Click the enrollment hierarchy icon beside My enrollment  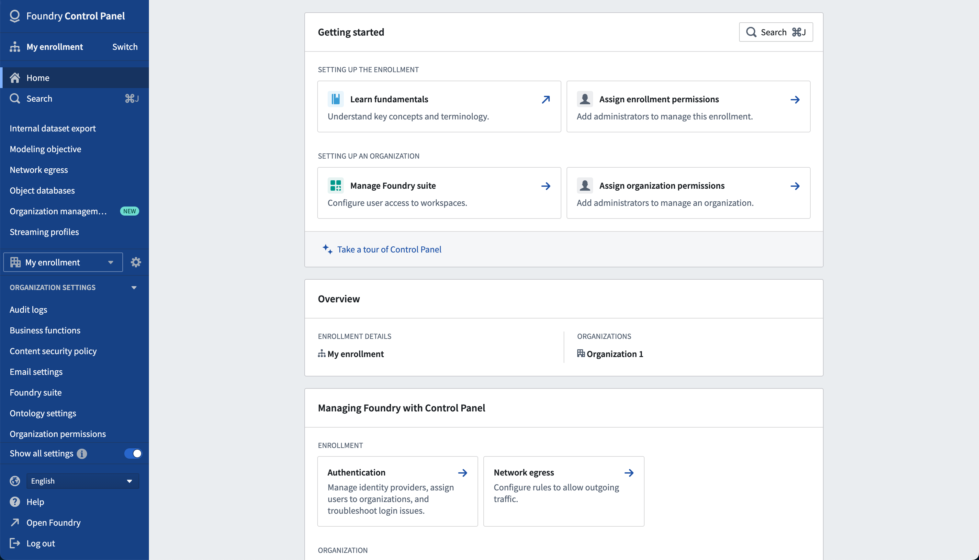pos(15,47)
